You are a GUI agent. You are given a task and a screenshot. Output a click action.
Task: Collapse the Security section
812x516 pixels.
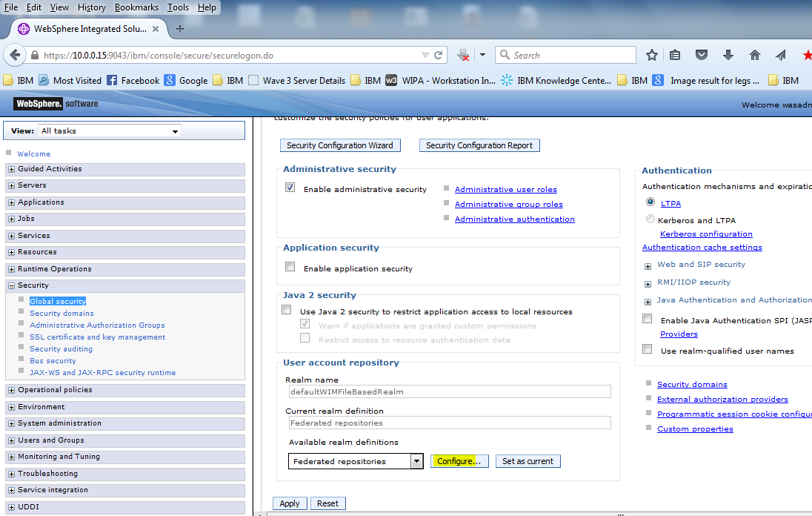click(11, 285)
